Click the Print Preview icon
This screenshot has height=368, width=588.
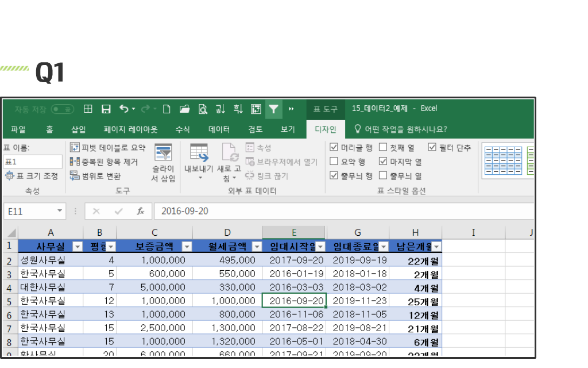203,109
